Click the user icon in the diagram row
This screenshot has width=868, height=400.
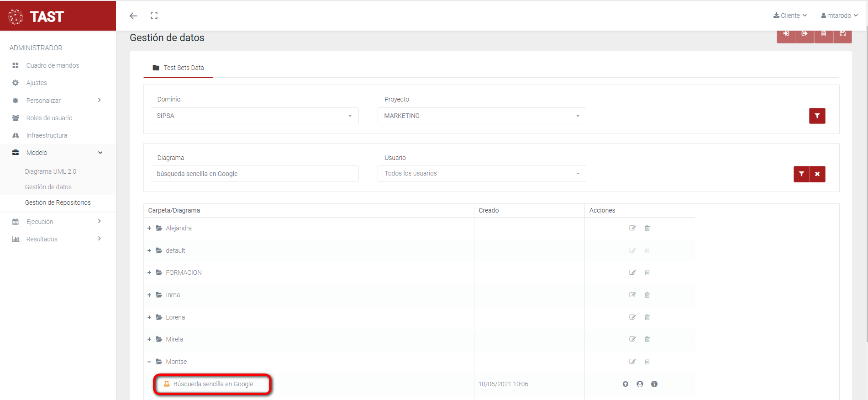click(x=640, y=384)
